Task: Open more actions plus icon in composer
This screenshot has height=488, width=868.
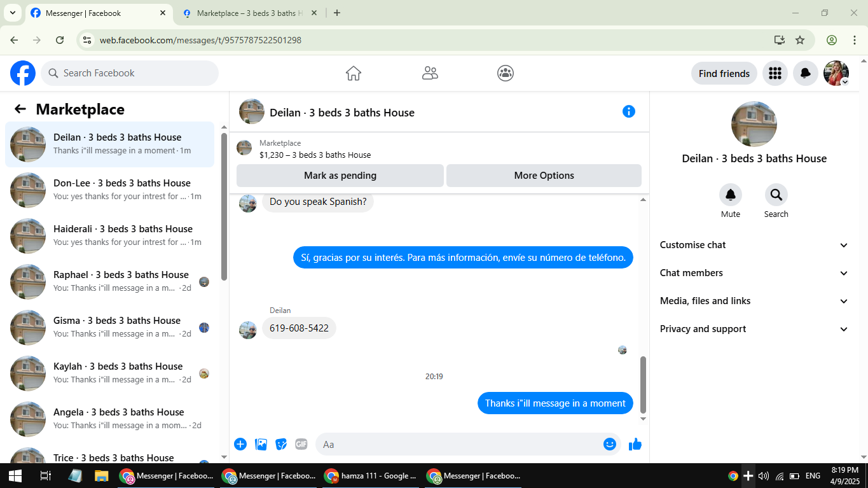Action: click(240, 444)
